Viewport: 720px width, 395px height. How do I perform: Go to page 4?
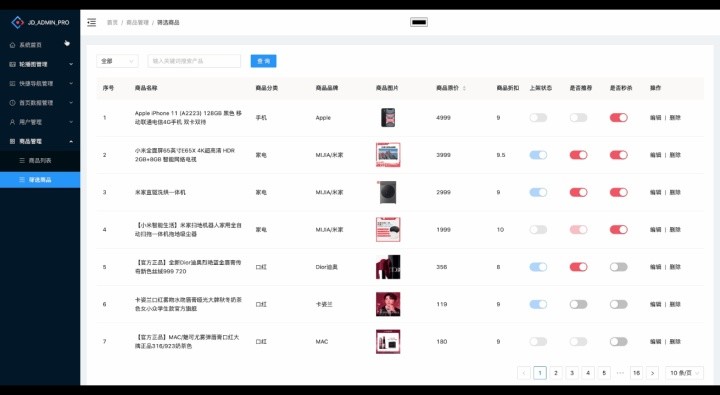coord(588,373)
